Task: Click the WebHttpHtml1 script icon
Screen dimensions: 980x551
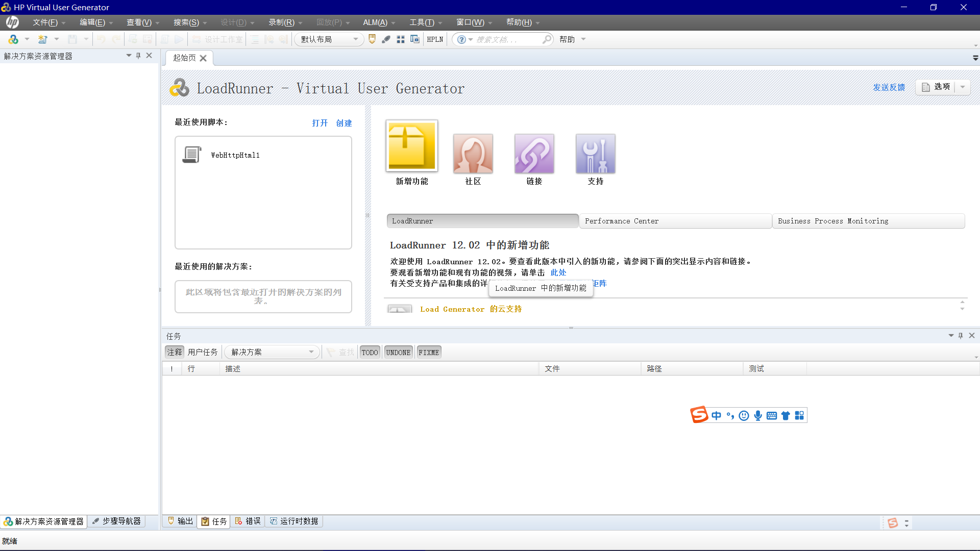Action: [192, 155]
